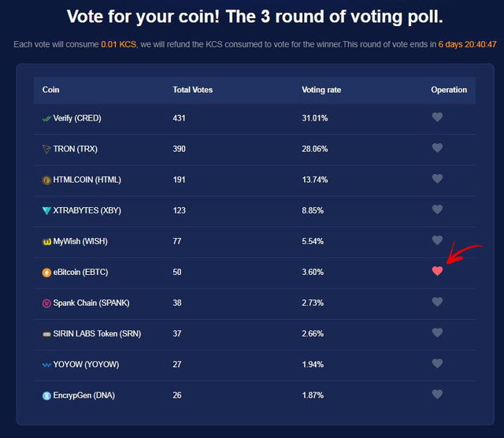
Task: Select the XTRABYTES (XBY) vote heart
Action: point(437,210)
